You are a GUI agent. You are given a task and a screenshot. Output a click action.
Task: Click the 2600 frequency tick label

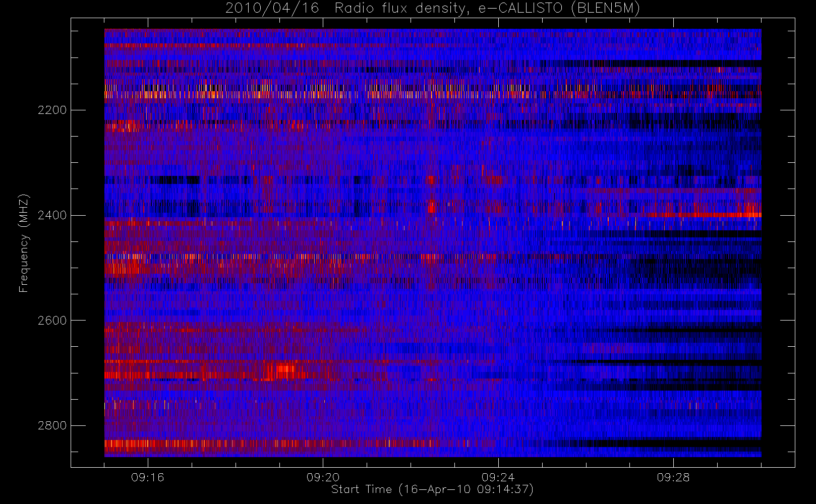pyautogui.click(x=52, y=321)
